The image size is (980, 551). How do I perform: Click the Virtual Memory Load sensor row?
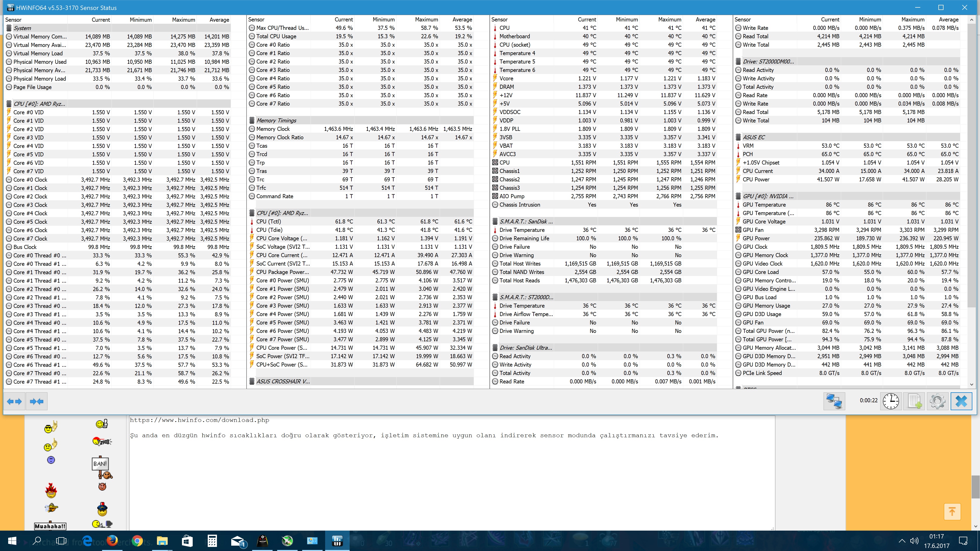[x=118, y=53]
